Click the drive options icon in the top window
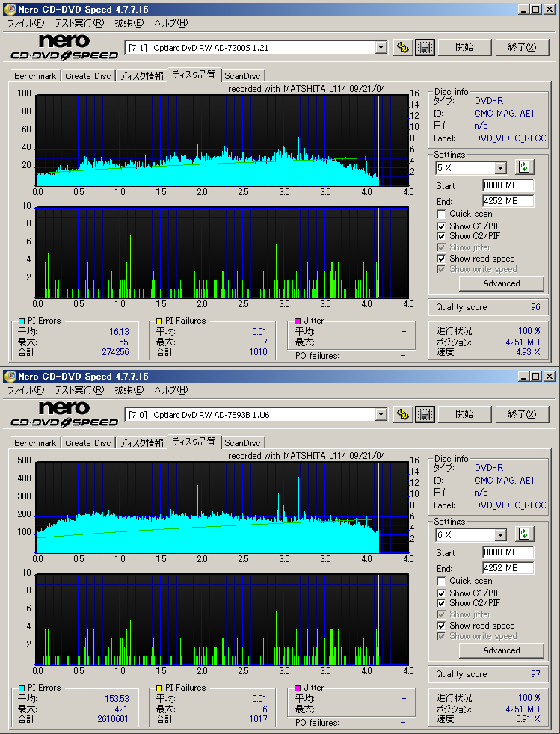This screenshot has width=560, height=734. (403, 47)
